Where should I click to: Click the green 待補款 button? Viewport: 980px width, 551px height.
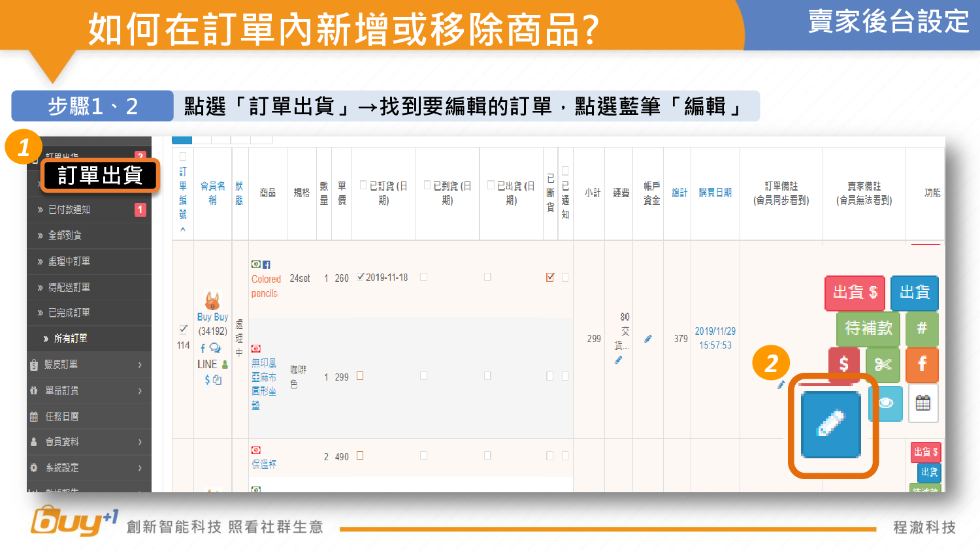(868, 328)
